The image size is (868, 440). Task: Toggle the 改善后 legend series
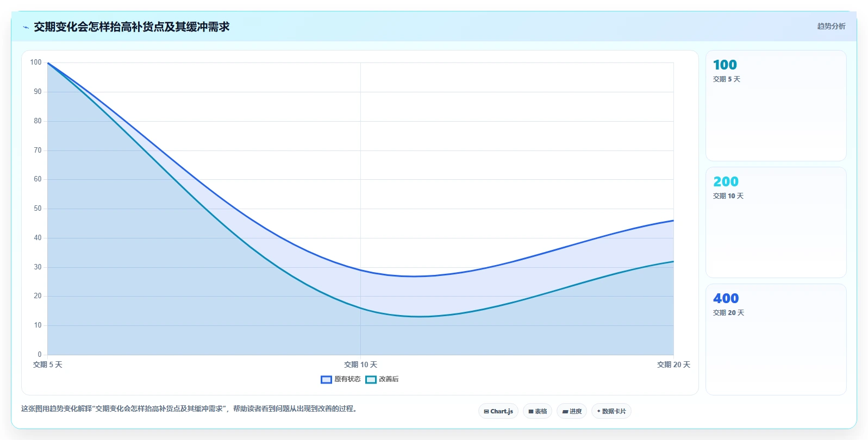[382, 379]
